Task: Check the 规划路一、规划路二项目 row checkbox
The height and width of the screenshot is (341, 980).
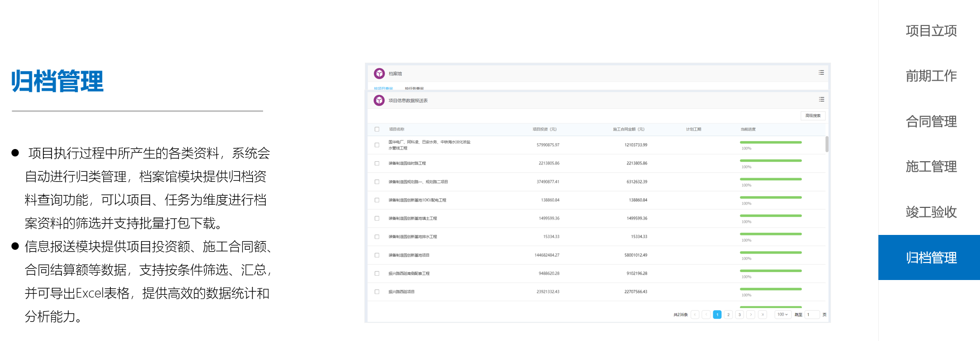Action: 377,181
